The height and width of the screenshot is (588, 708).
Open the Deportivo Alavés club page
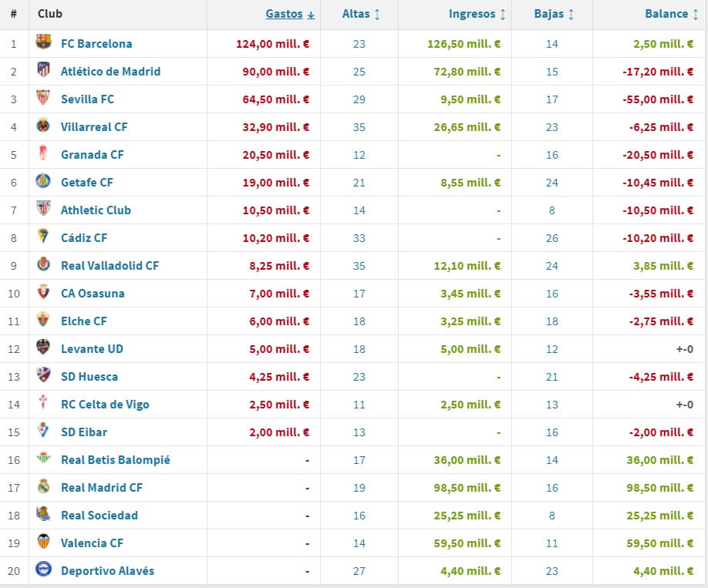point(107,571)
